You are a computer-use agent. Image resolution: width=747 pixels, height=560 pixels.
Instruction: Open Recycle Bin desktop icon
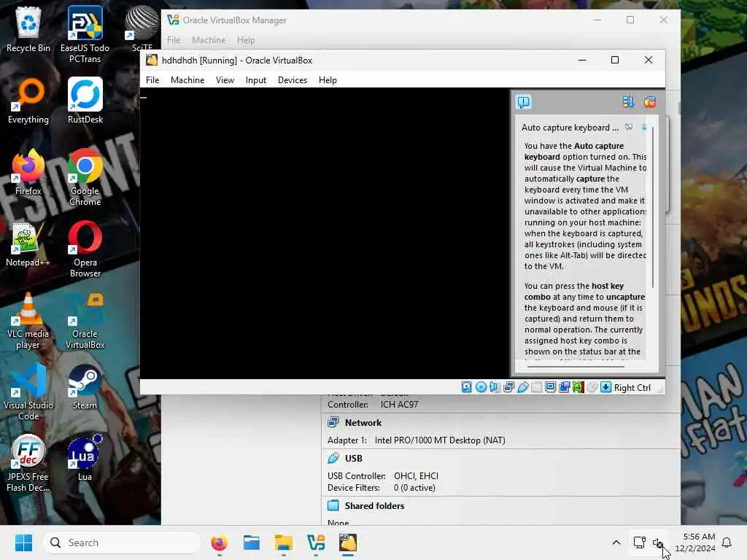[x=28, y=29]
